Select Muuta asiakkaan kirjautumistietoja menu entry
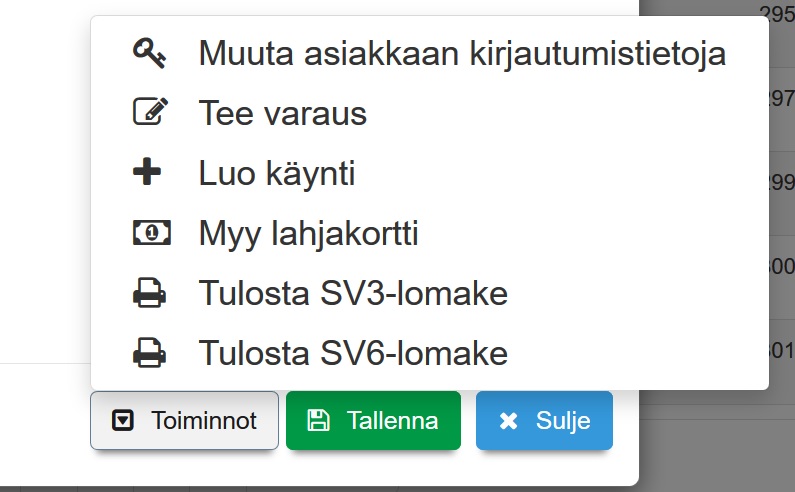Image resolution: width=795 pixels, height=492 pixels. point(462,53)
